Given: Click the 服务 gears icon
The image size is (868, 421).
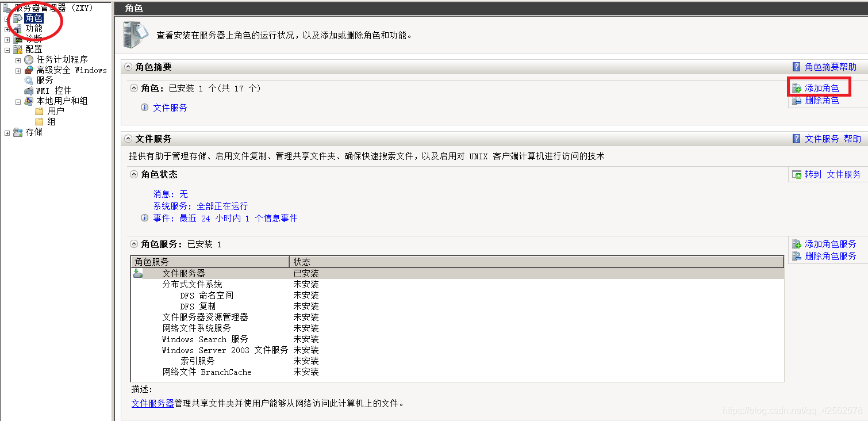Looking at the screenshot, I should click(x=29, y=81).
